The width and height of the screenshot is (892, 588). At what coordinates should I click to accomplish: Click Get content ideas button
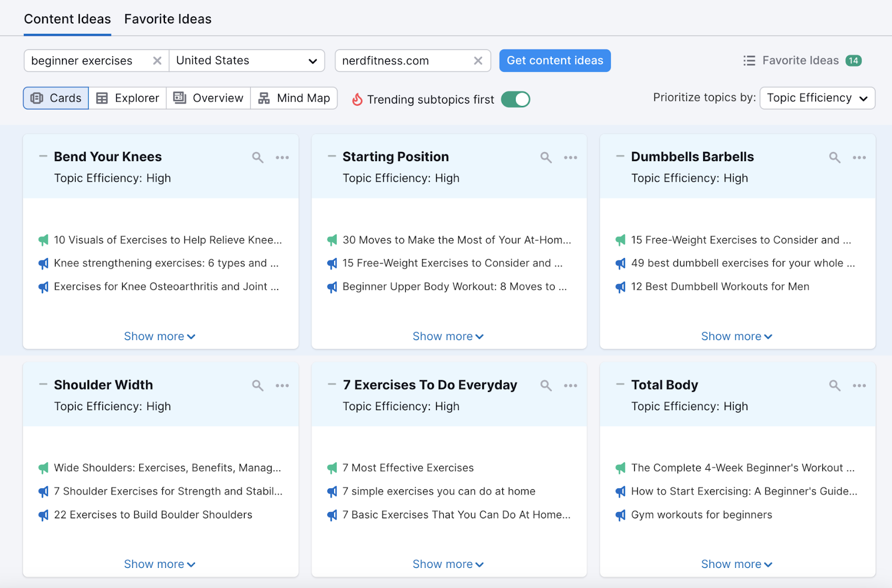[555, 61]
